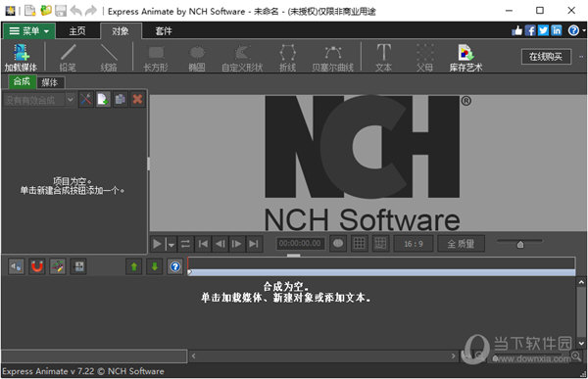Toggle the grid overlay button
588x379 pixels.
(360, 244)
